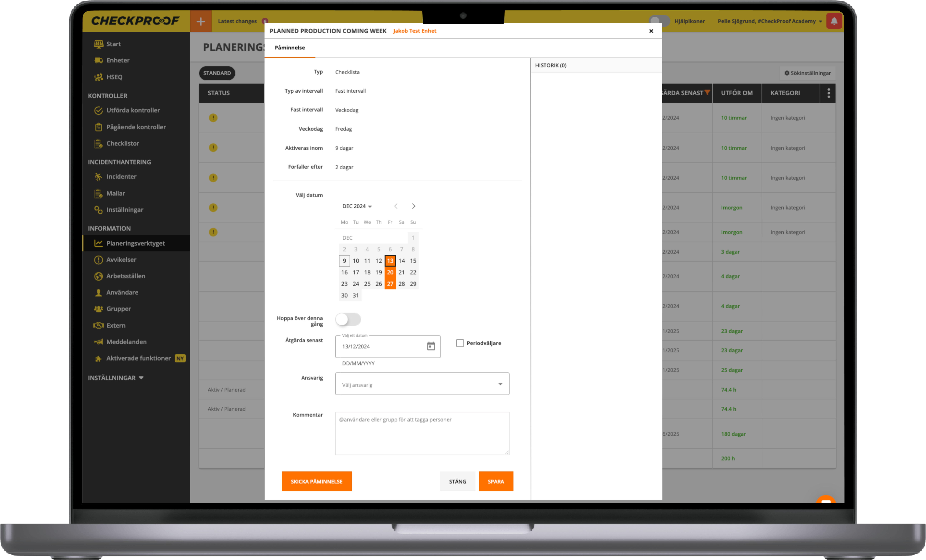Open Sökinställningar gear settings
Screen dimensions: 926x560
tap(807, 73)
